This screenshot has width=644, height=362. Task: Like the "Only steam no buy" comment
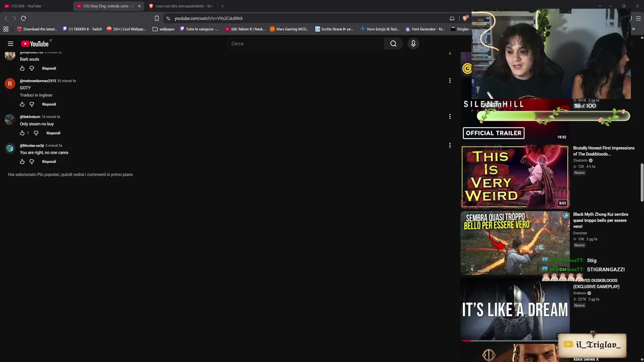(x=22, y=133)
